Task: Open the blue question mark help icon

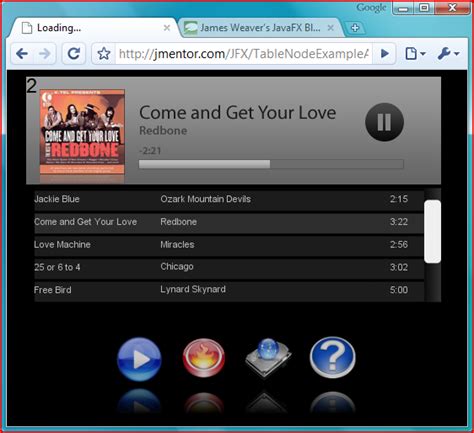Action: tap(332, 357)
